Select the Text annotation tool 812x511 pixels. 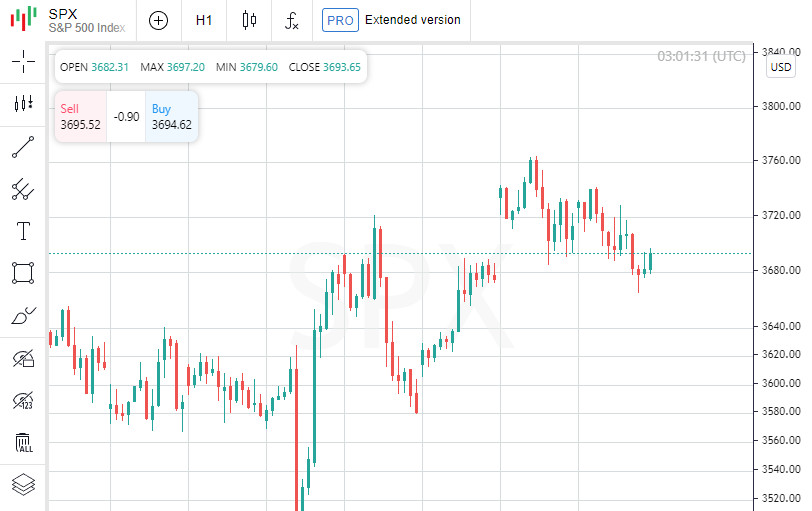click(x=23, y=231)
